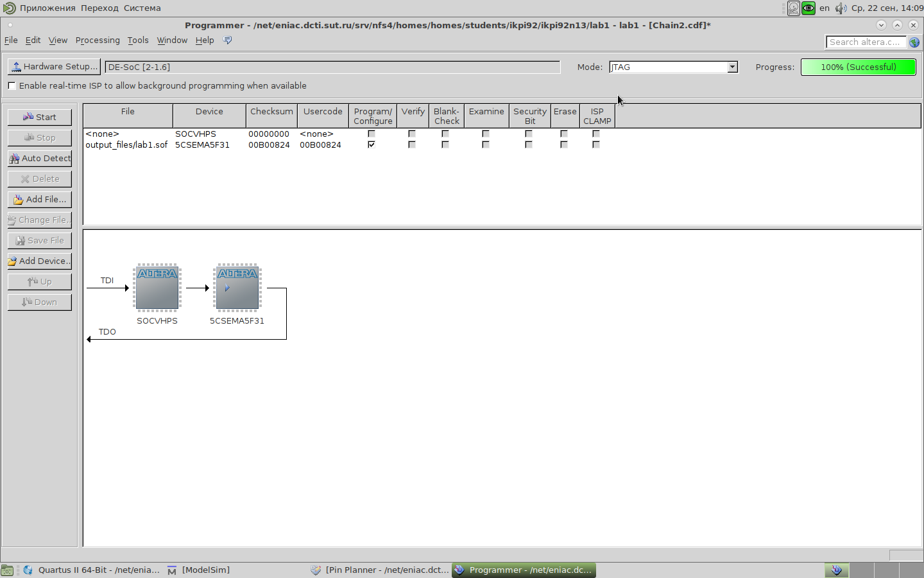The width and height of the screenshot is (924, 578).
Task: Click the show desktop icon in taskbar
Action: [x=7, y=570]
